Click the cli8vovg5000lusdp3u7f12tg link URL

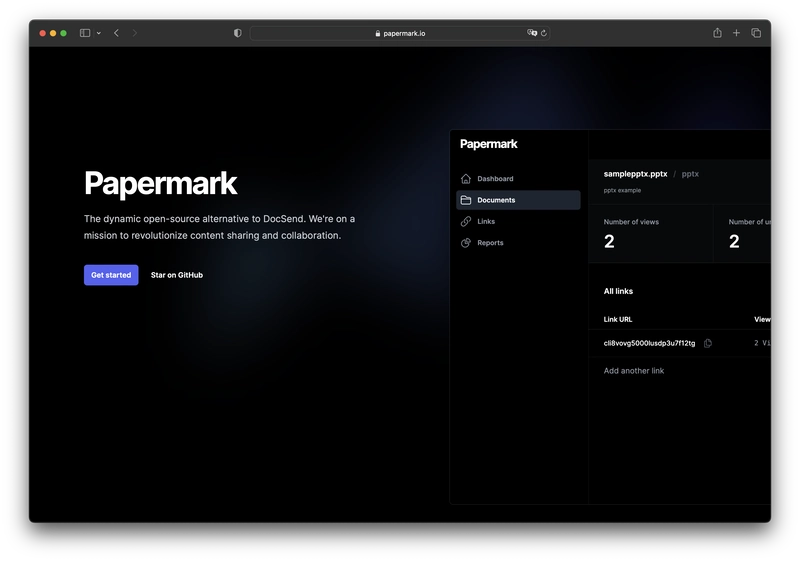[649, 343]
